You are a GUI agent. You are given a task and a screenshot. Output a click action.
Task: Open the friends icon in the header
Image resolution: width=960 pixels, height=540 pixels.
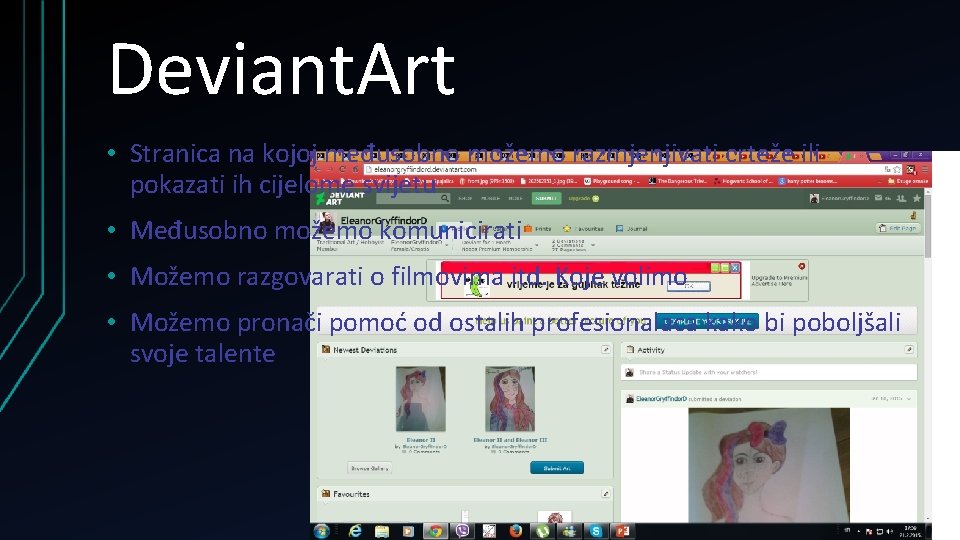(901, 198)
